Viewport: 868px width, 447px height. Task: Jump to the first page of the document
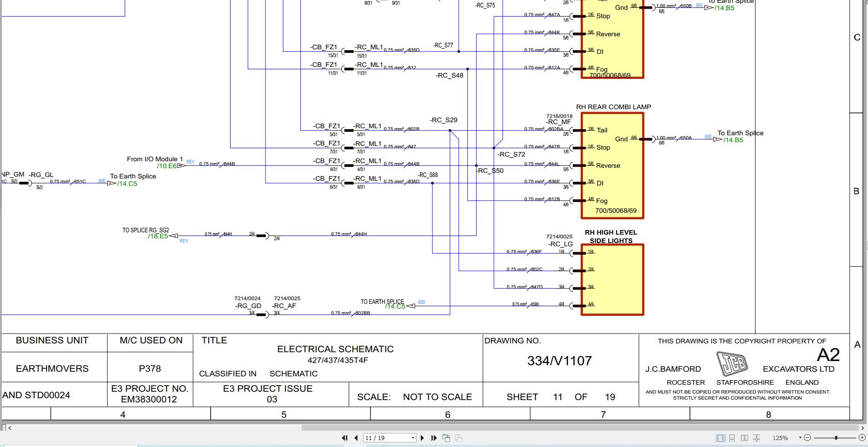[x=345, y=437]
